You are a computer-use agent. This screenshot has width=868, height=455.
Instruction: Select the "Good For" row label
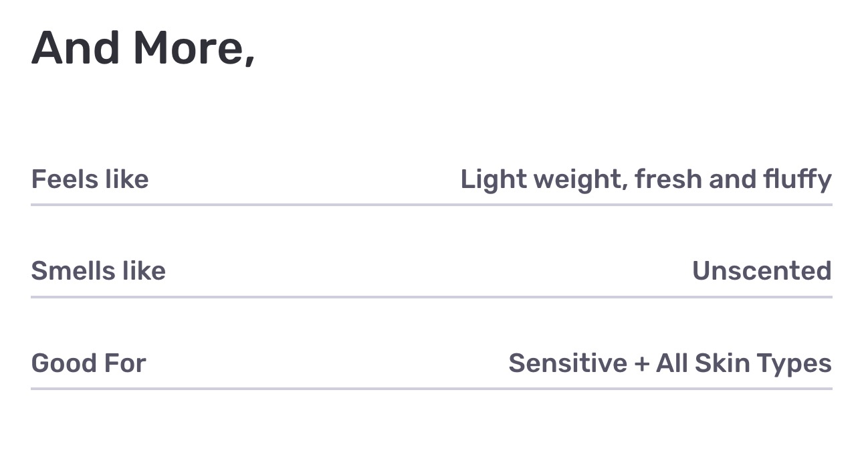click(x=88, y=363)
